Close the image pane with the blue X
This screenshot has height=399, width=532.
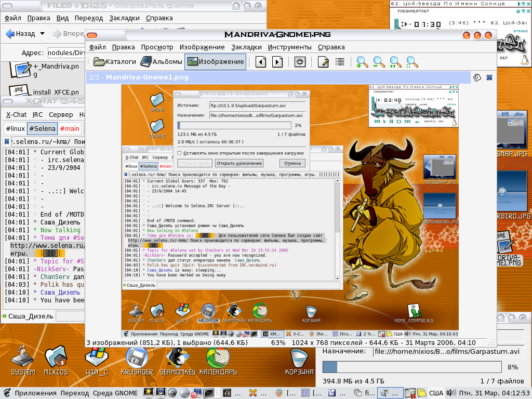pyautogui.click(x=489, y=78)
